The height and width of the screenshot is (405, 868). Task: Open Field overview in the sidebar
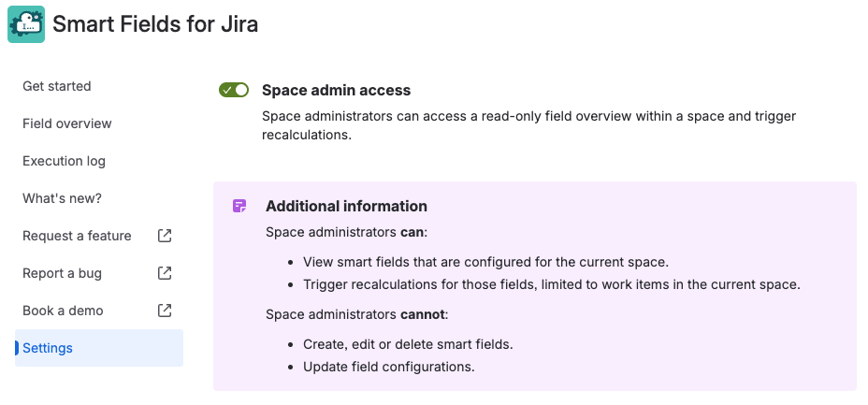tap(67, 123)
